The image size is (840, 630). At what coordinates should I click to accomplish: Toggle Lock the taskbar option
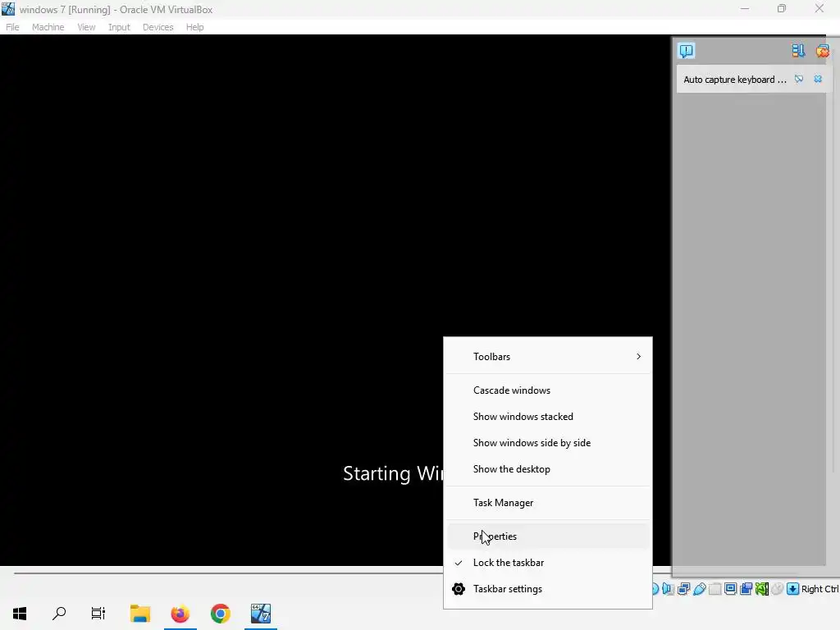tap(548, 563)
